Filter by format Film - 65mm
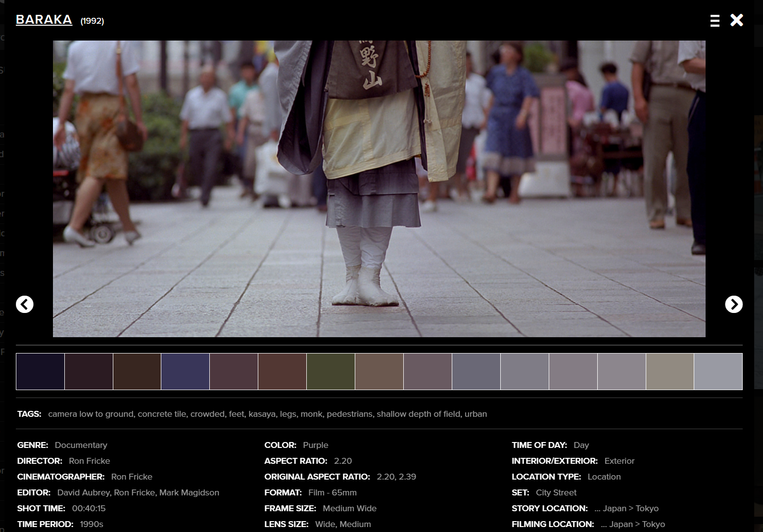763x532 pixels. (333, 492)
